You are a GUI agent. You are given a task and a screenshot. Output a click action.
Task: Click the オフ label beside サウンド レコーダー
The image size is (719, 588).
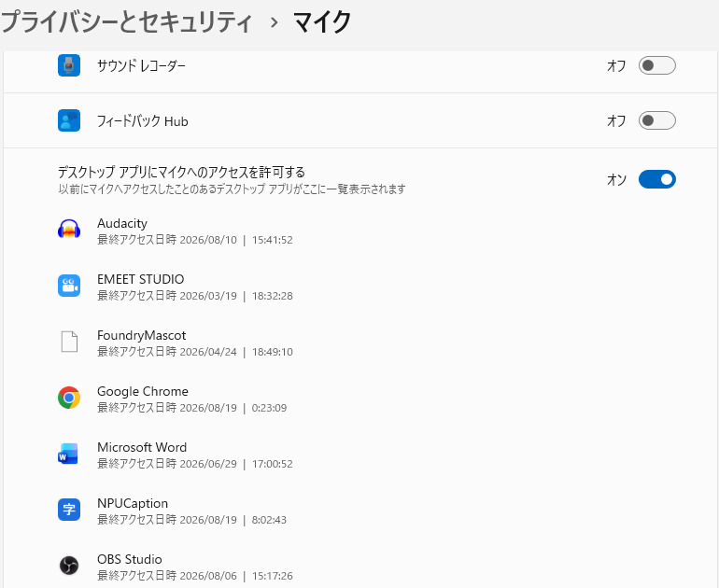616,65
